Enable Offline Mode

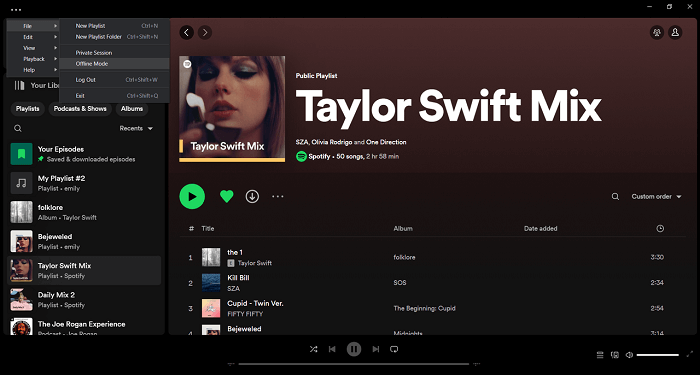pyautogui.click(x=115, y=63)
